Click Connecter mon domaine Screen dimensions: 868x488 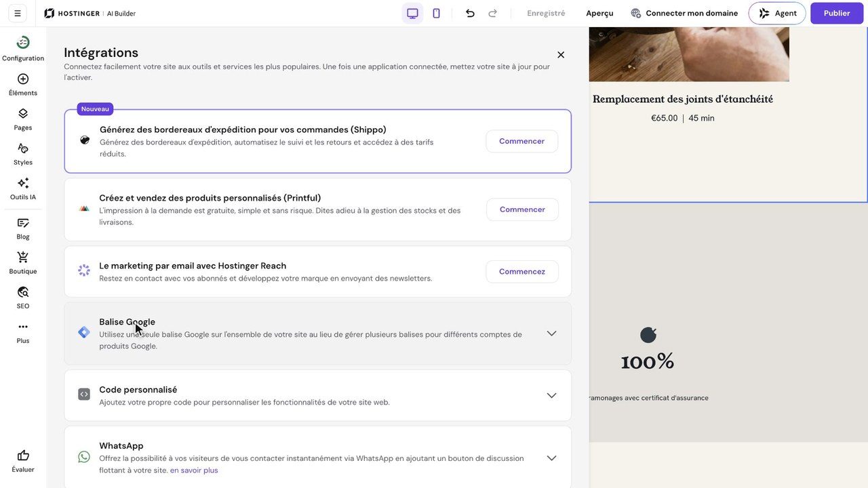click(684, 13)
